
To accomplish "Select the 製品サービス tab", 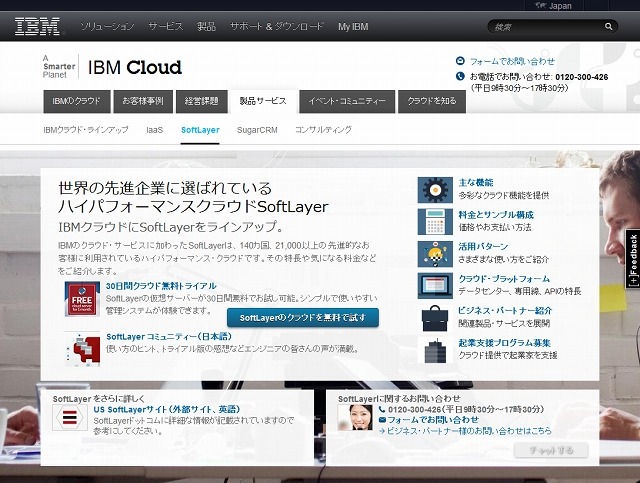I will (263, 101).
